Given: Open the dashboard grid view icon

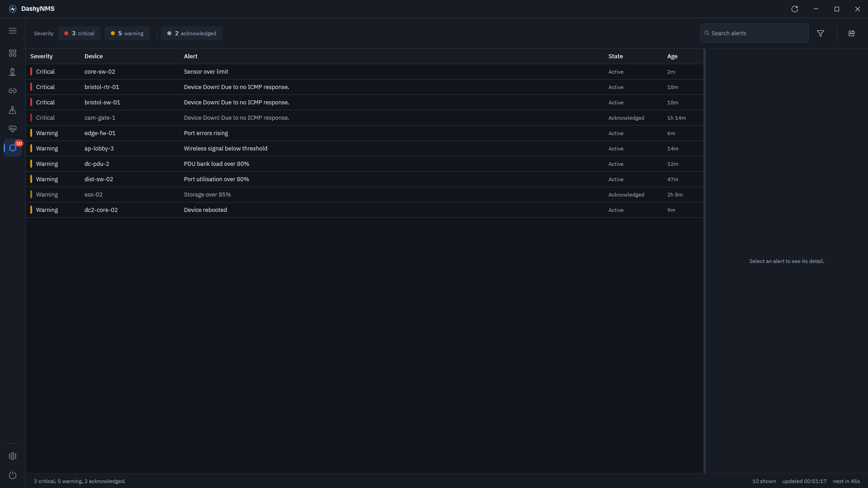Looking at the screenshot, I should click(x=13, y=53).
